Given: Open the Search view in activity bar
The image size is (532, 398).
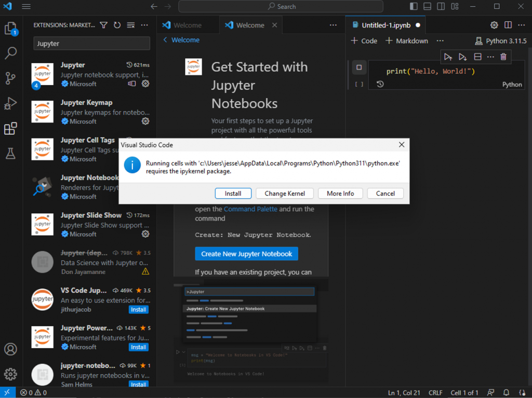Looking at the screenshot, I should [11, 53].
